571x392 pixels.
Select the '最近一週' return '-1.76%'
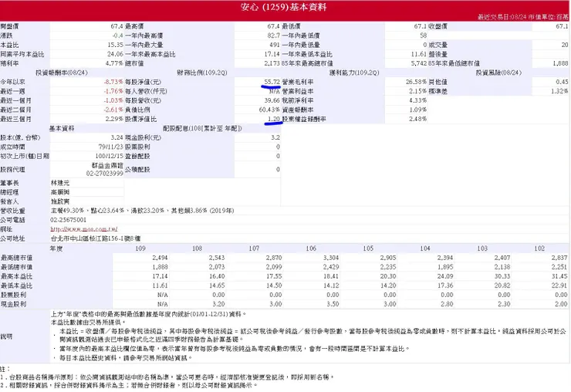pos(113,91)
